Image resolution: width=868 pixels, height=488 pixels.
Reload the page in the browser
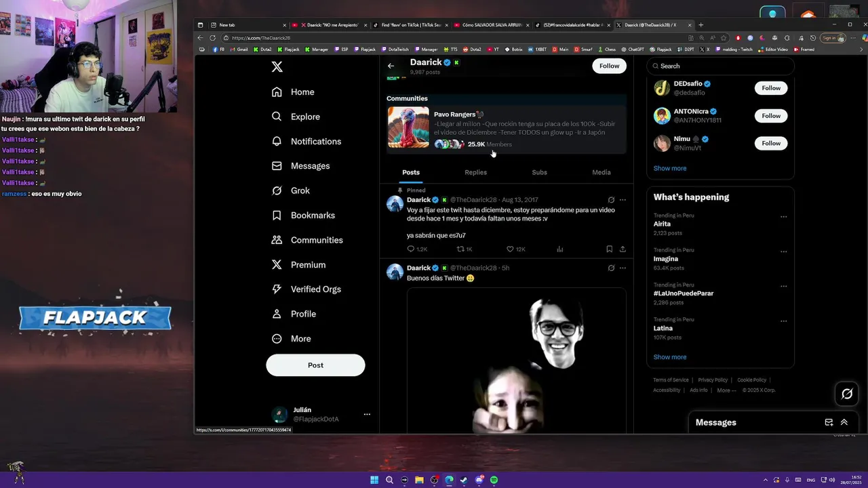click(x=212, y=38)
